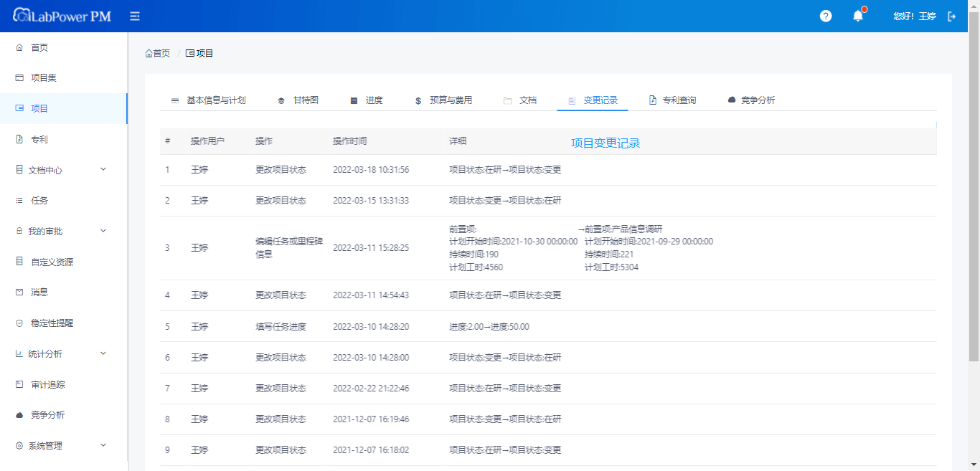Click timestamp 2022-02-22 21:22:46
The height and width of the screenshot is (471, 980).
pyautogui.click(x=371, y=389)
